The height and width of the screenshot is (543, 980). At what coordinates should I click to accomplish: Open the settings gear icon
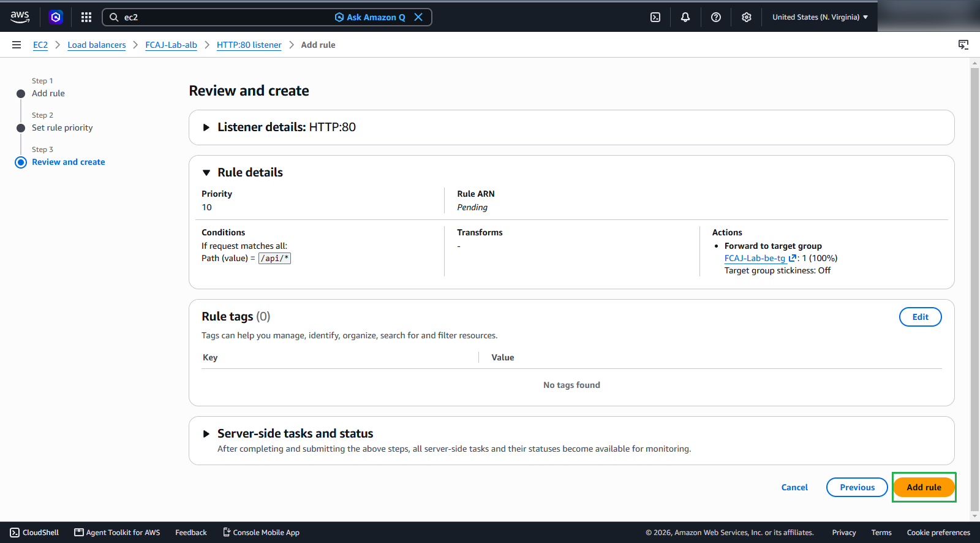click(747, 17)
